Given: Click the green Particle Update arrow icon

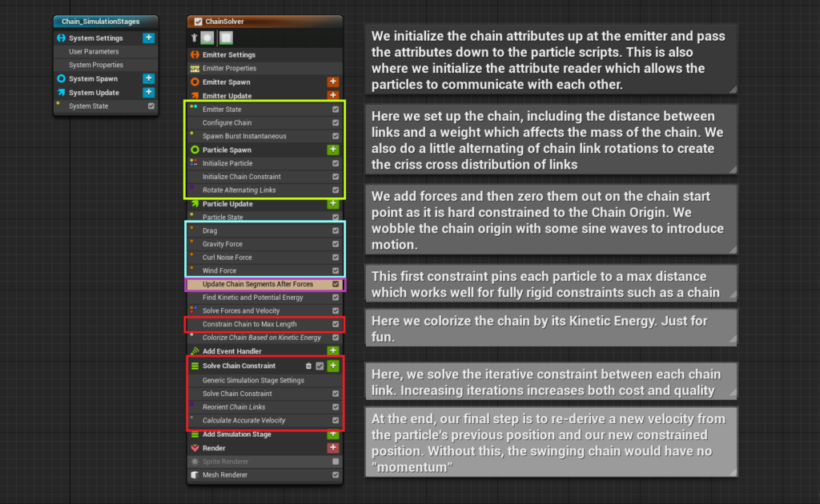Looking at the screenshot, I should point(195,204).
